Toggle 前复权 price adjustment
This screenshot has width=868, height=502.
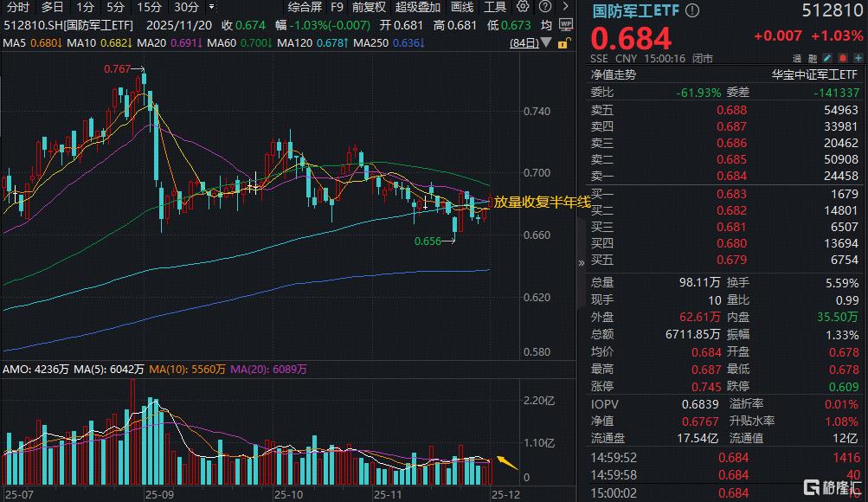tap(369, 7)
